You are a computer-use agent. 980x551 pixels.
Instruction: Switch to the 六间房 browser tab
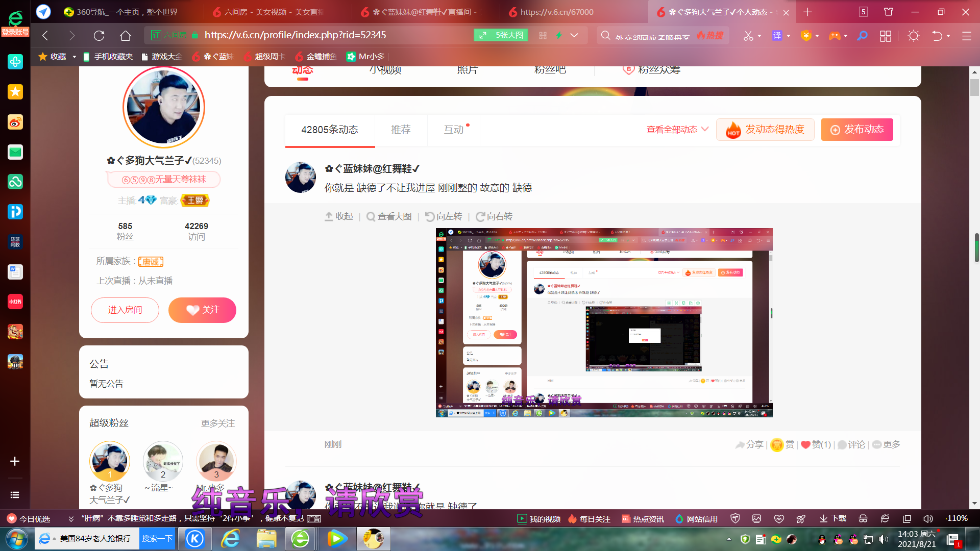point(274,12)
